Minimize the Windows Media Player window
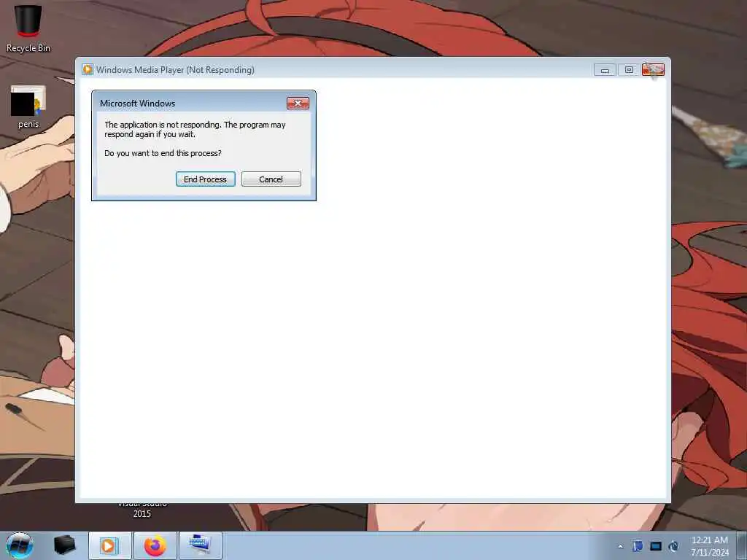The width and height of the screenshot is (747, 560). point(605,70)
